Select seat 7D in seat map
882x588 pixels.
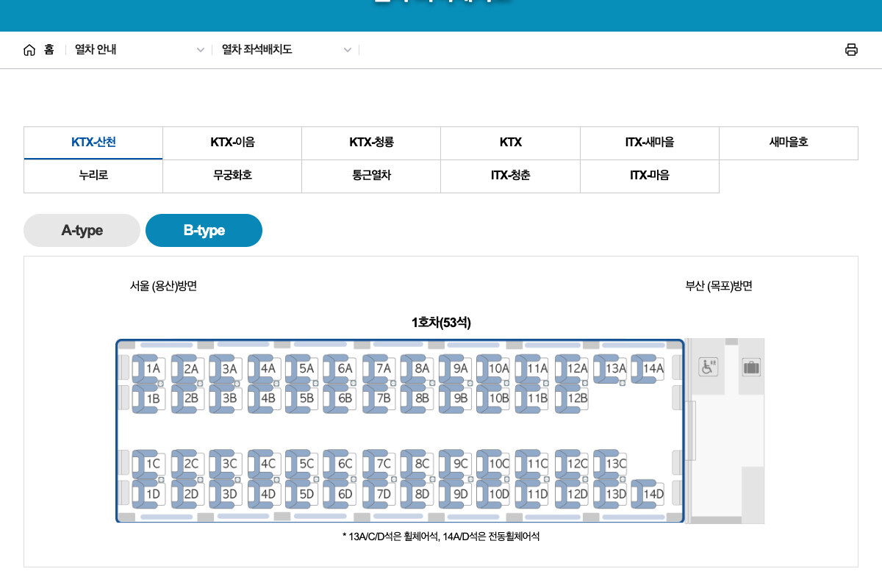pos(379,494)
